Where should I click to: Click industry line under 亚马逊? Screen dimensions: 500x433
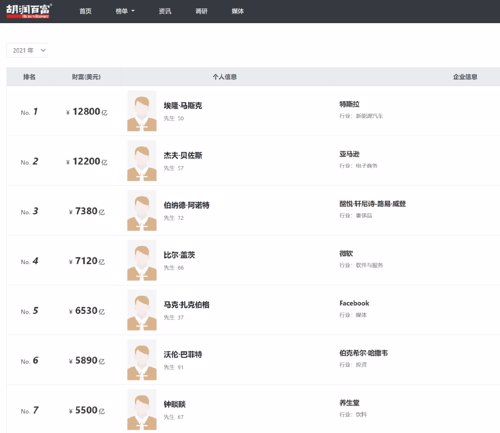tap(358, 166)
